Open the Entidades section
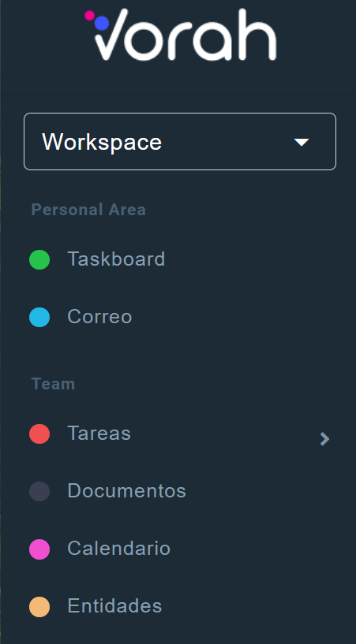 pos(114,606)
